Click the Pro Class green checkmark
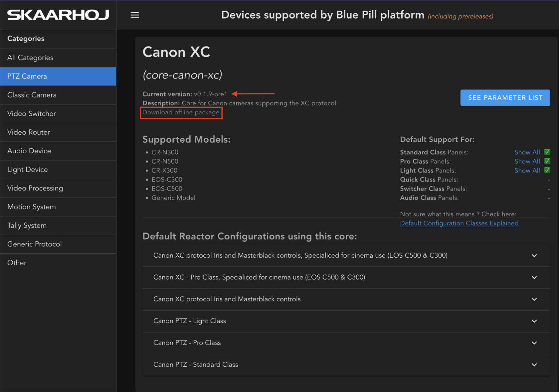This screenshot has width=559, height=392. point(547,161)
